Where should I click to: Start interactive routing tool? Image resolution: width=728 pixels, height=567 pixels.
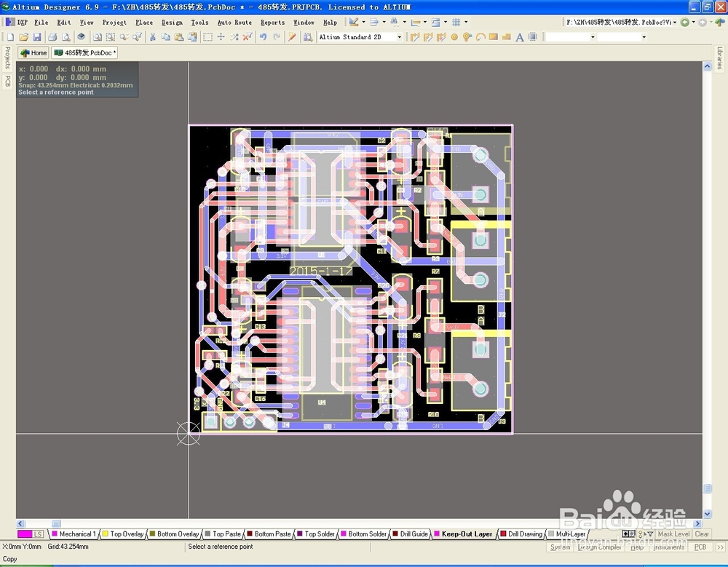point(415,37)
